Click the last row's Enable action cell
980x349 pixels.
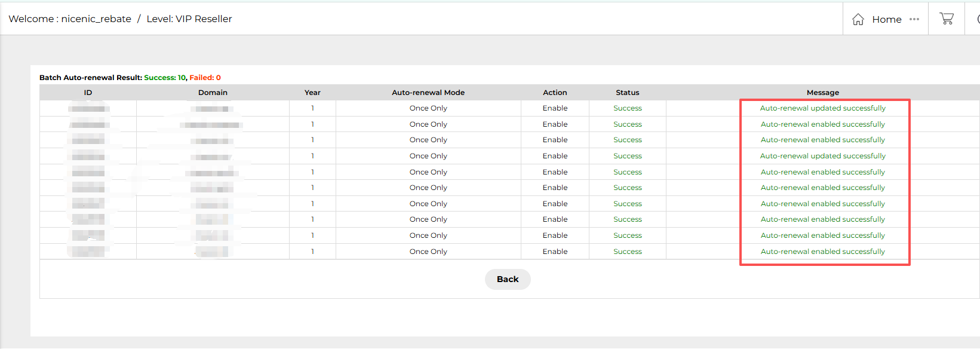(555, 252)
